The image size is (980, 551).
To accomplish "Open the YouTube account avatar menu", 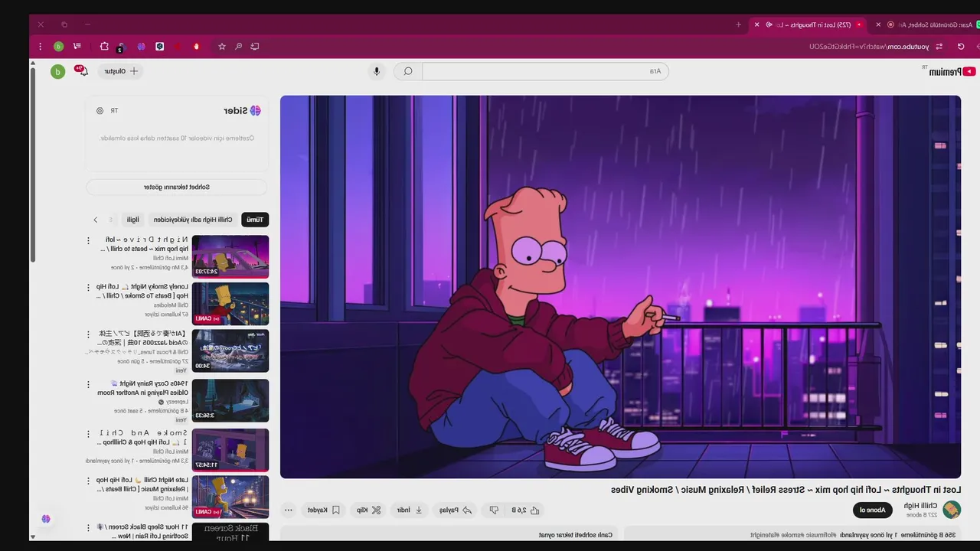I will [x=57, y=72].
